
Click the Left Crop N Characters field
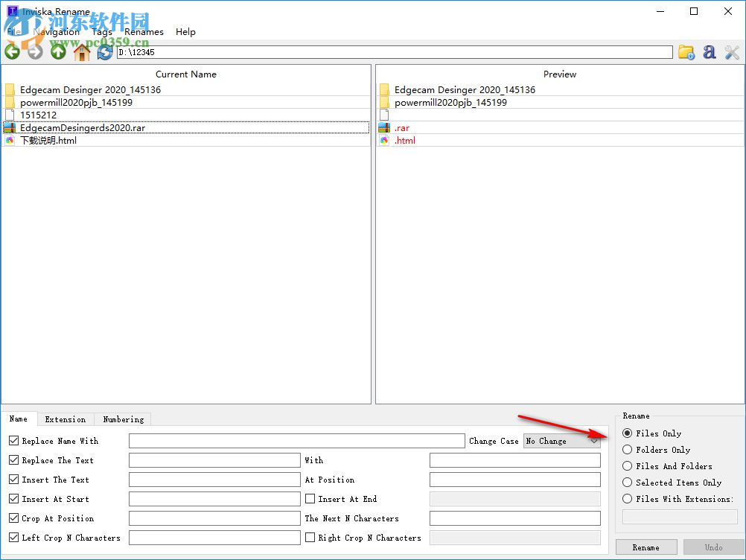[x=214, y=538]
